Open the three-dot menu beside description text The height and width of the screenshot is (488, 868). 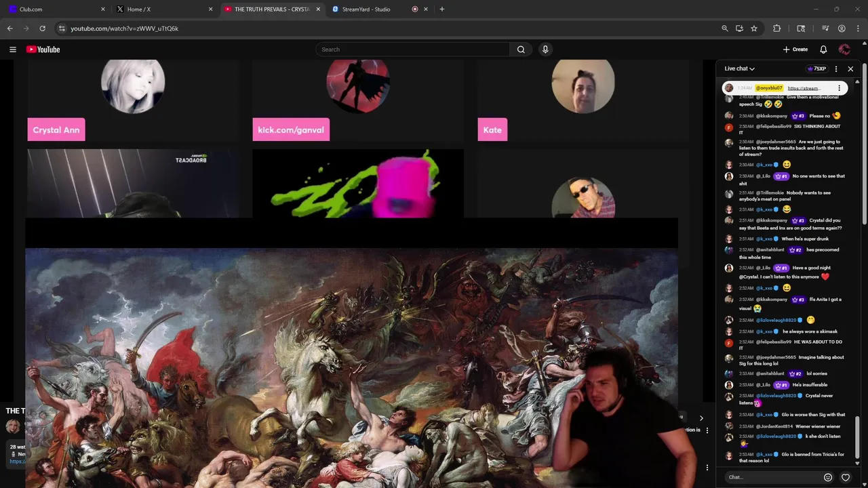click(707, 430)
